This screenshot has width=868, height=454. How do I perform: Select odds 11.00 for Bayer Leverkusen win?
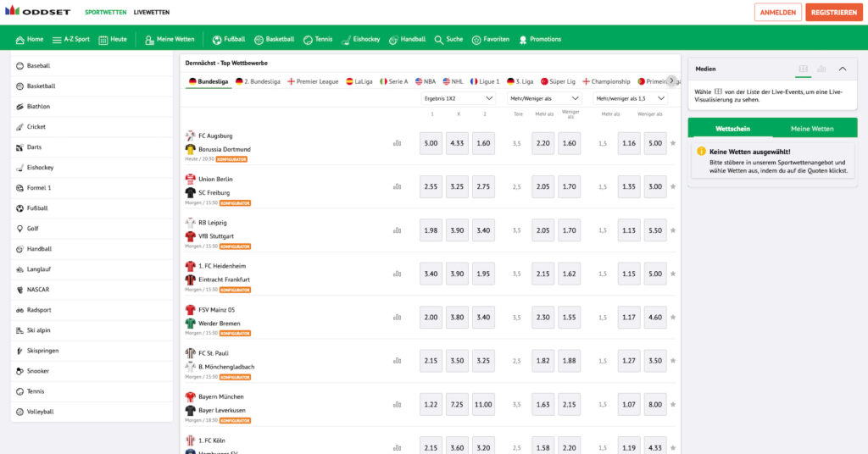(483, 405)
